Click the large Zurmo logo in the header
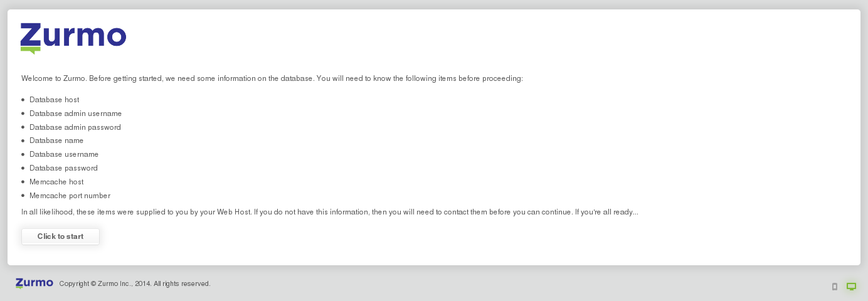868x301 pixels. coord(73,39)
